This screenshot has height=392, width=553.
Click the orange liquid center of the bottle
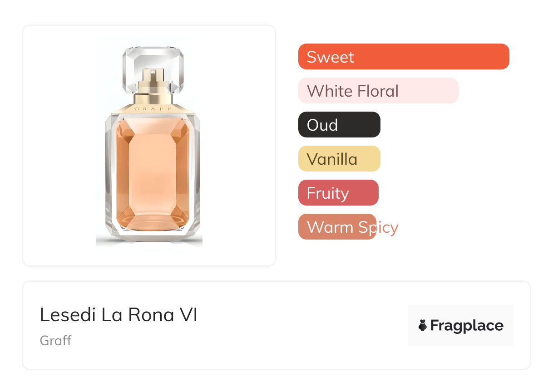pos(153,177)
